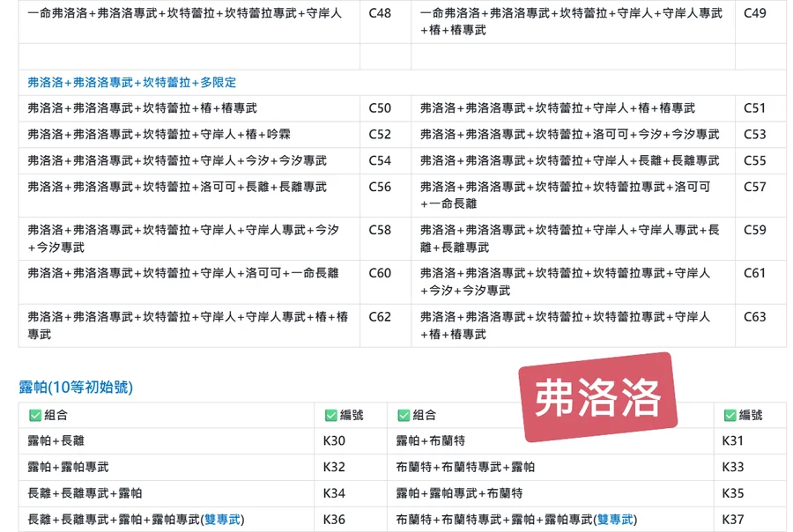Click the K30 code cell

(x=334, y=440)
